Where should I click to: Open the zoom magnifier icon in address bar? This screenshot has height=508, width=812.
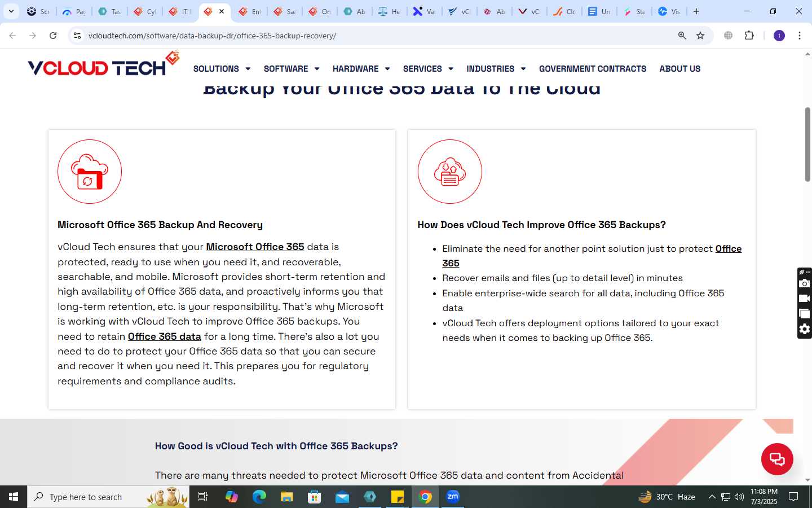682,36
